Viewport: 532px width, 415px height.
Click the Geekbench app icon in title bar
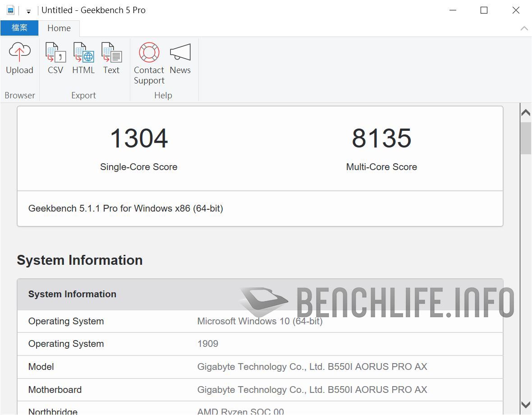(10, 10)
